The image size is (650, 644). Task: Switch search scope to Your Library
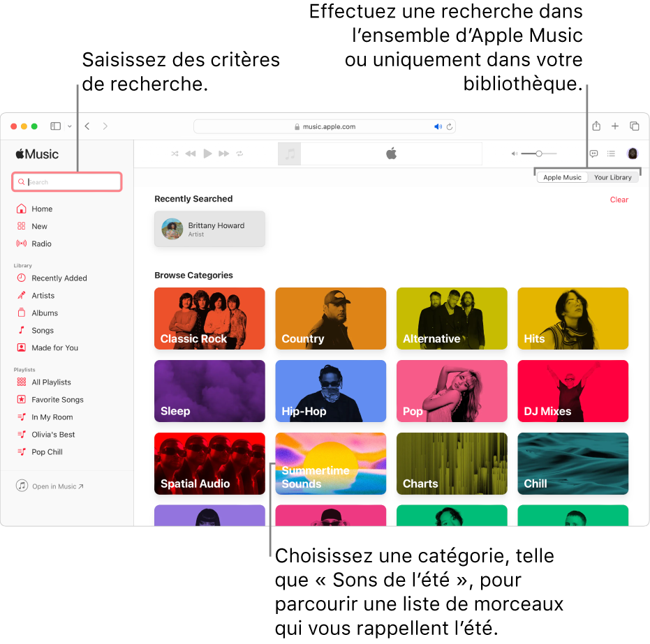(613, 177)
